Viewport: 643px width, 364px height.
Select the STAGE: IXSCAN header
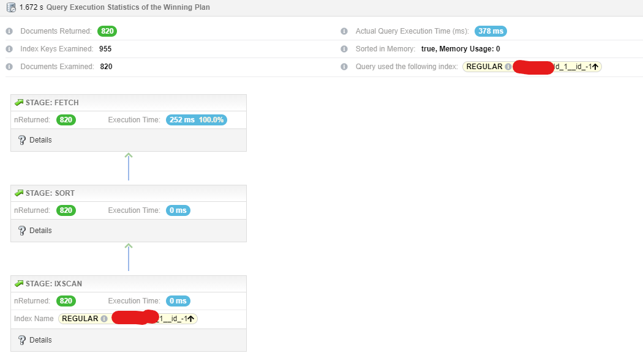coord(129,284)
